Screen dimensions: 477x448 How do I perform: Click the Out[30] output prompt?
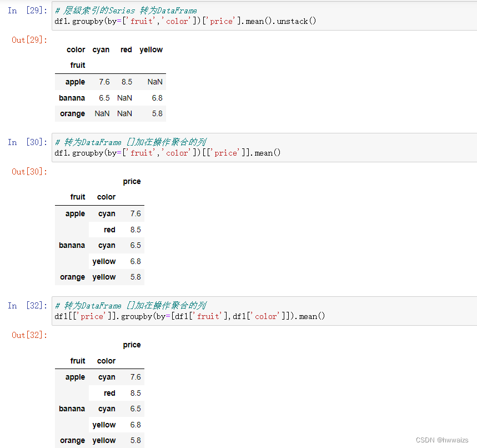29,172
